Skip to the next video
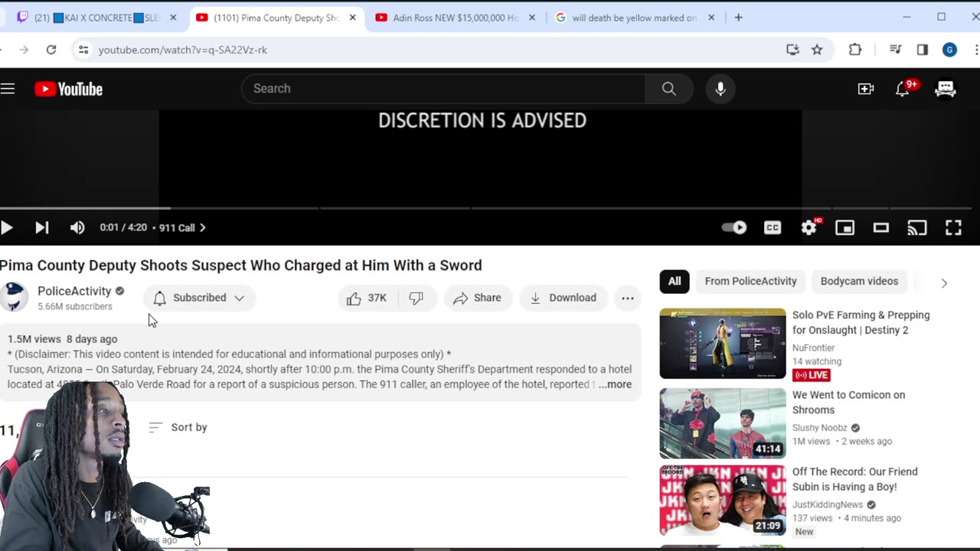980x551 pixels. [42, 227]
